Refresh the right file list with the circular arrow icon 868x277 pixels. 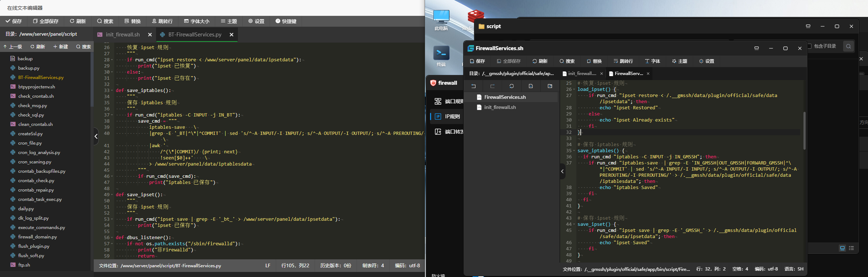[x=511, y=86]
